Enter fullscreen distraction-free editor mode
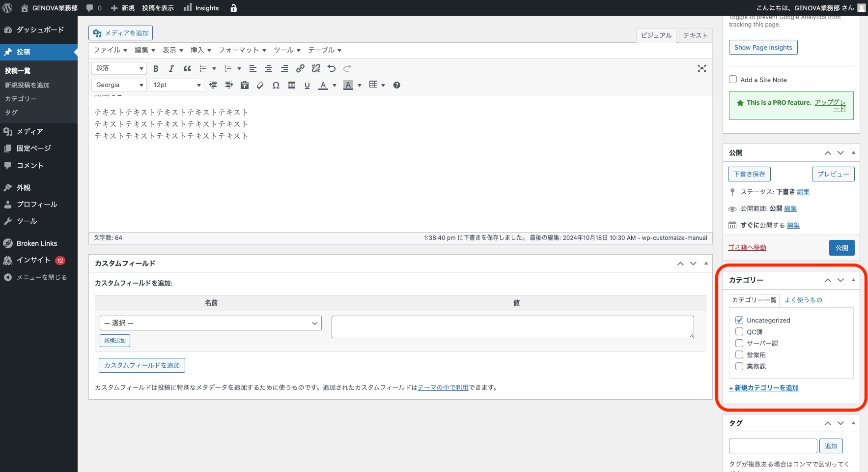Image resolution: width=868 pixels, height=472 pixels. pyautogui.click(x=701, y=68)
